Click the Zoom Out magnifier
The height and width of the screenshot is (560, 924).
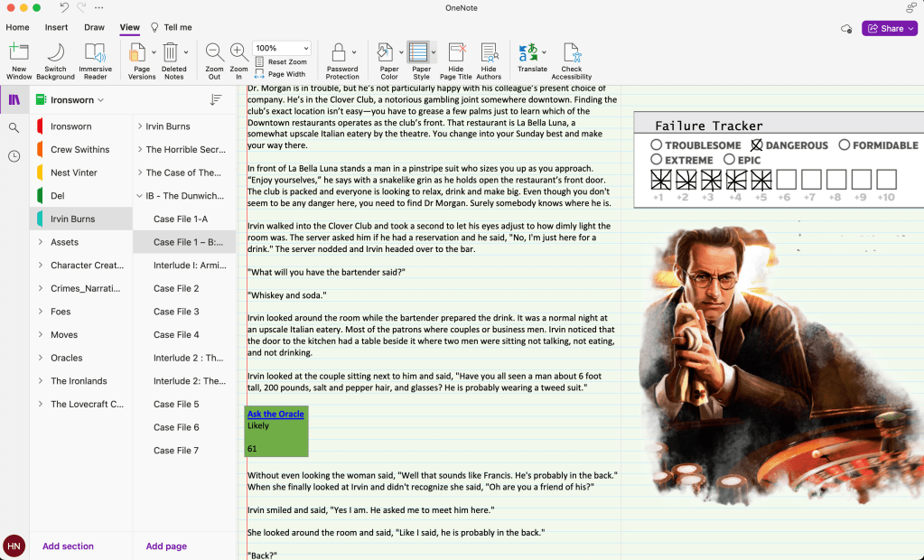point(214,53)
